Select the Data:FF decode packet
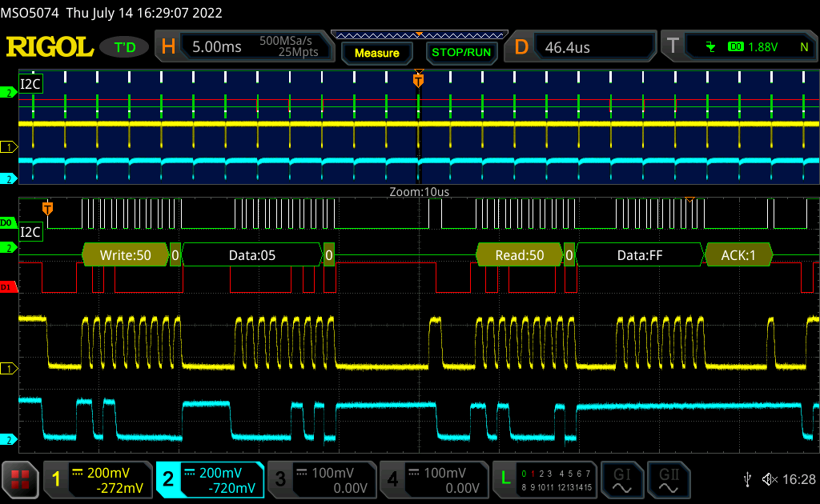This screenshot has height=504, width=820. click(x=640, y=255)
